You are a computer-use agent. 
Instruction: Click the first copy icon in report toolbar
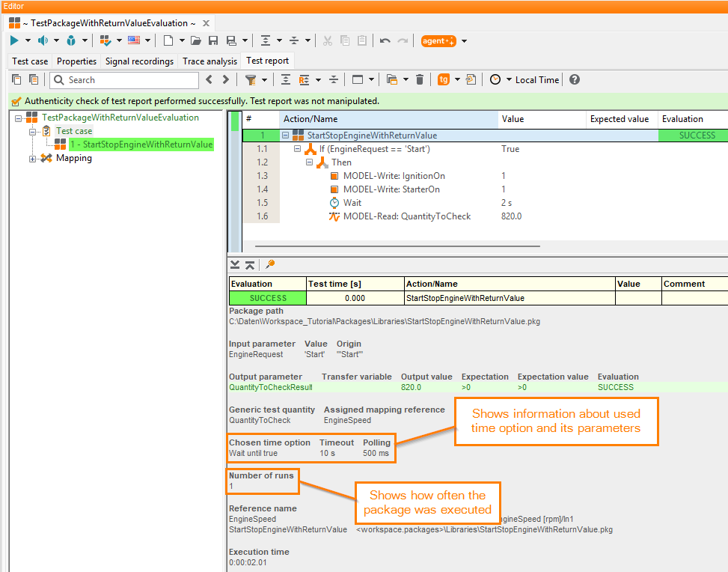(x=16, y=80)
